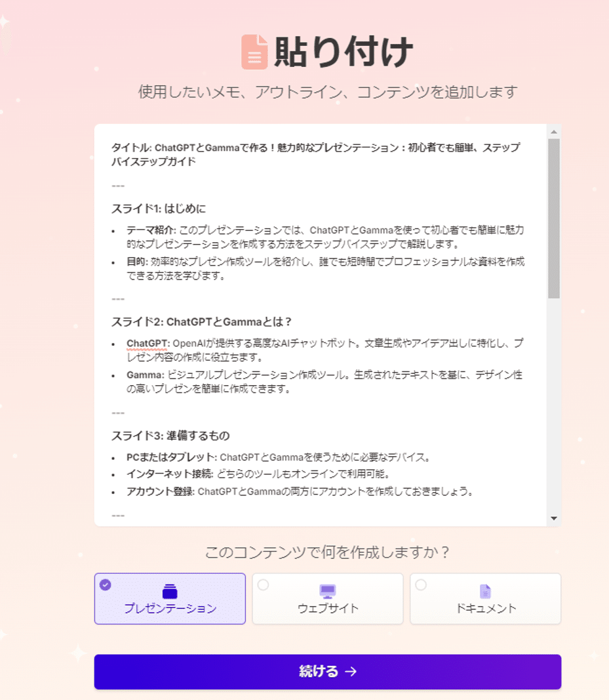This screenshot has width=609, height=700.
Task: Click the scrollbar down arrow
Action: tap(554, 518)
